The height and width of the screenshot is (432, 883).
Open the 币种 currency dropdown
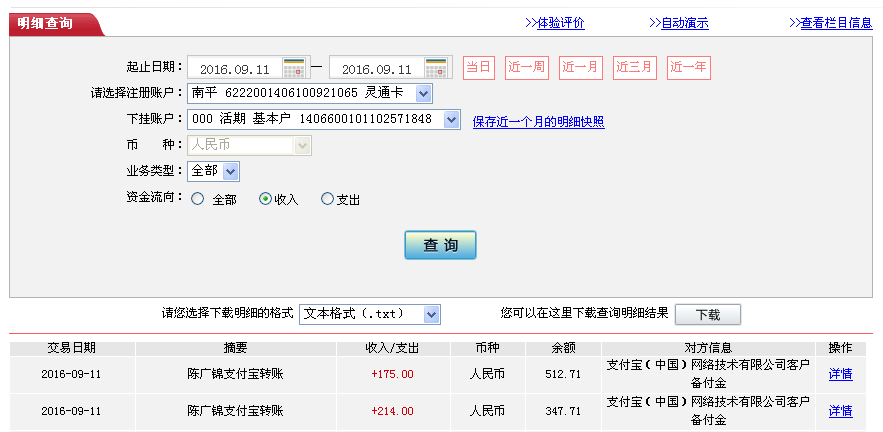click(x=302, y=145)
